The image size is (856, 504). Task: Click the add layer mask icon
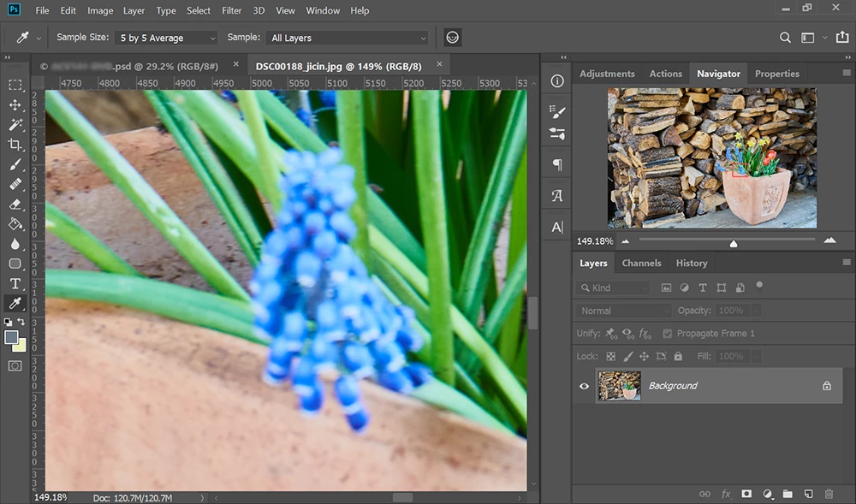click(x=746, y=494)
